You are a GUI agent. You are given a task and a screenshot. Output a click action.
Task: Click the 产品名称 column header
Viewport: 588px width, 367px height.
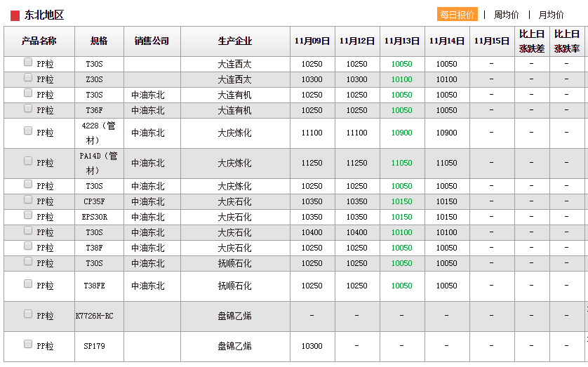[39, 41]
